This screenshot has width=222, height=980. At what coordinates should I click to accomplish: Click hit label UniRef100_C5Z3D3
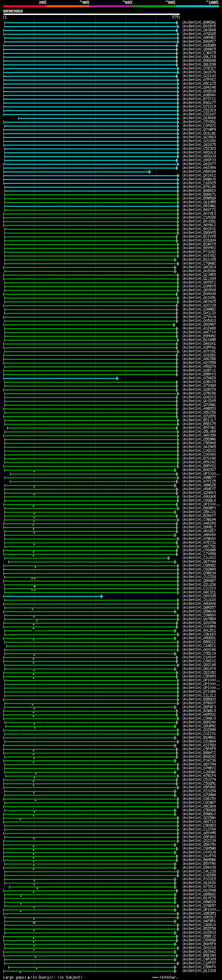pos(199,149)
